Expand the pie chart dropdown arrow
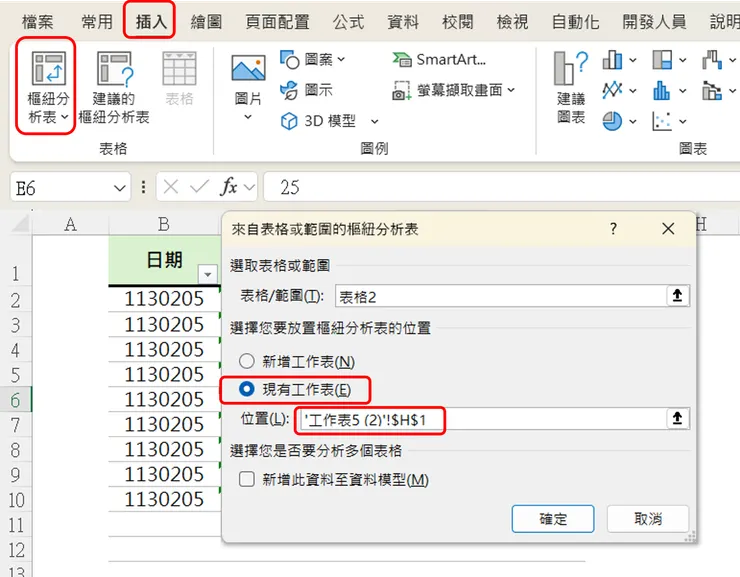 point(633,122)
